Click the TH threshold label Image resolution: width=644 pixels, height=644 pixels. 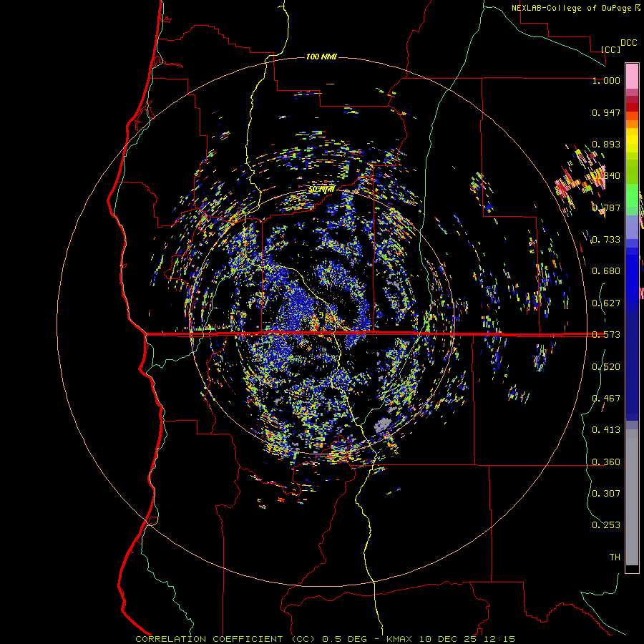coord(615,557)
